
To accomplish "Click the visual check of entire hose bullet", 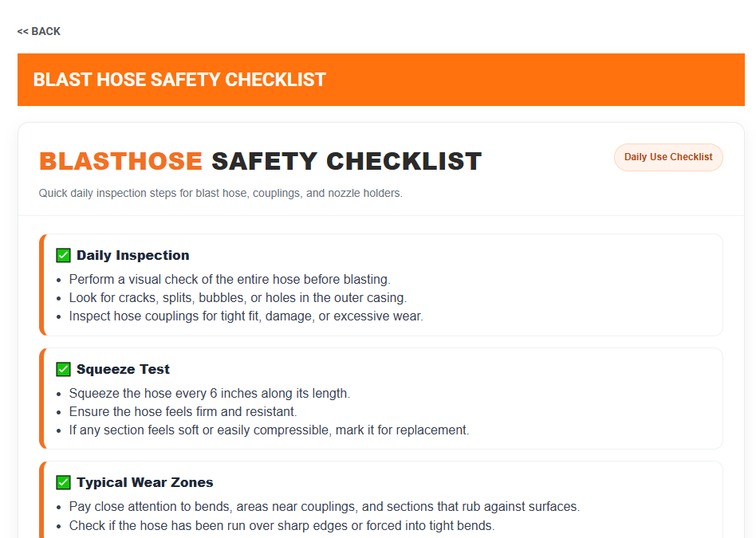I will 230,280.
